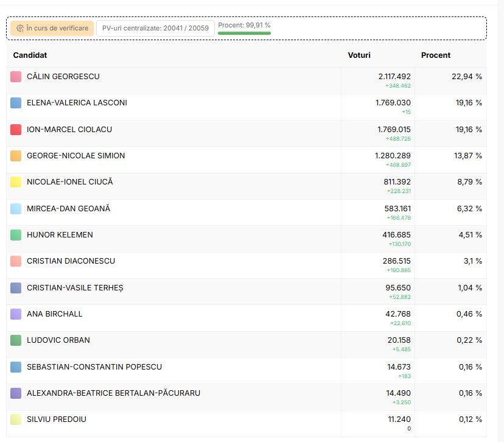Select the name 'GEORGE-NICOLAE SIMION'
This screenshot has width=504, height=442.
(75, 156)
